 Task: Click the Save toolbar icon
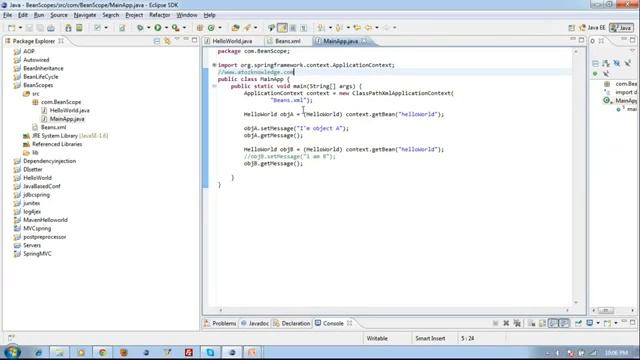click(x=29, y=28)
